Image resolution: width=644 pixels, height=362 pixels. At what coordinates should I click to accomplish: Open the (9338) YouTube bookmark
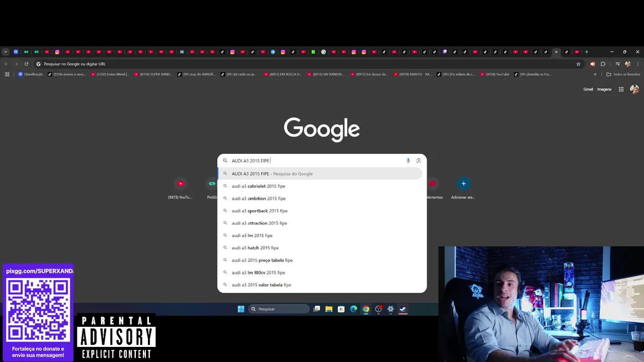(495, 74)
